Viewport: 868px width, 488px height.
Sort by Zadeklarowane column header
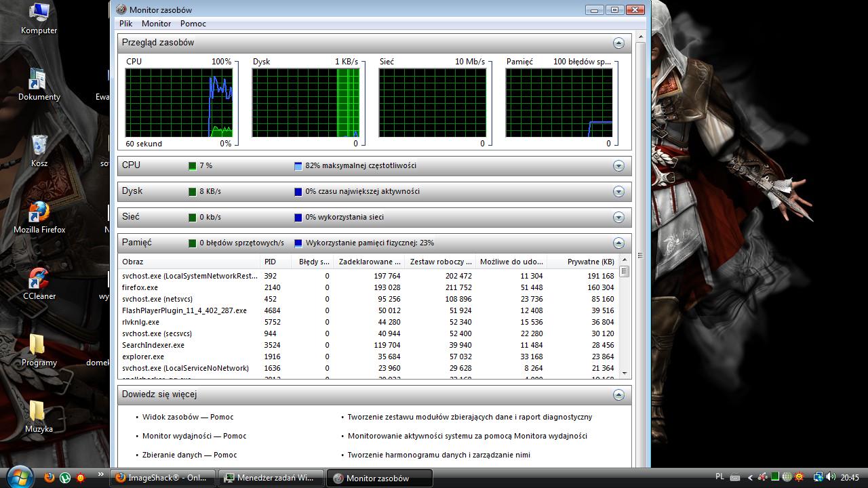click(368, 262)
